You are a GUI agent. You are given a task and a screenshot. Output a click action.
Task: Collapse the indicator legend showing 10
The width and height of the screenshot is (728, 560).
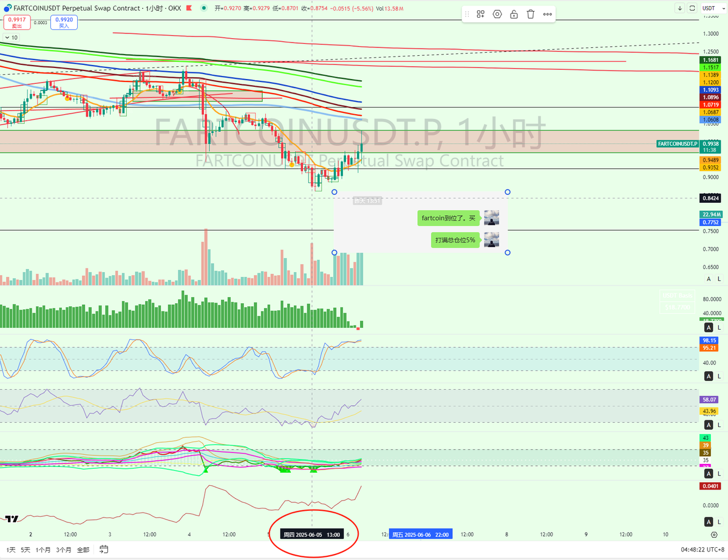click(11, 38)
